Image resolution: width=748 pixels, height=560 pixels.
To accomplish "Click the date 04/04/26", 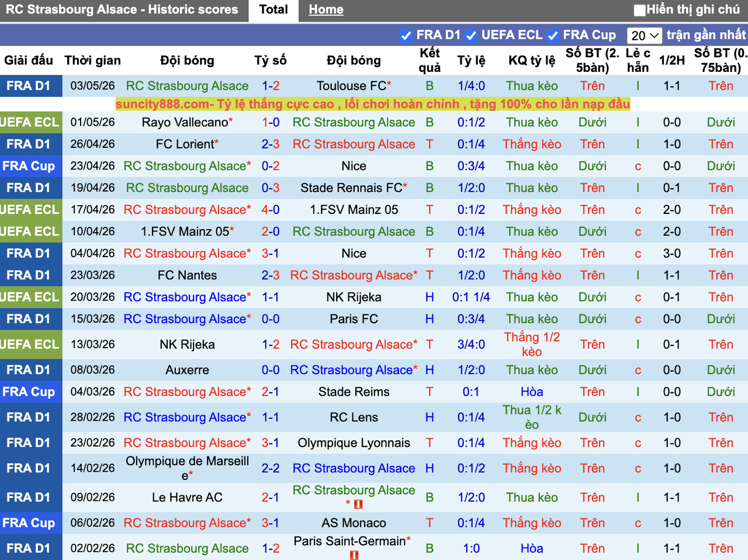I will click(92, 253).
